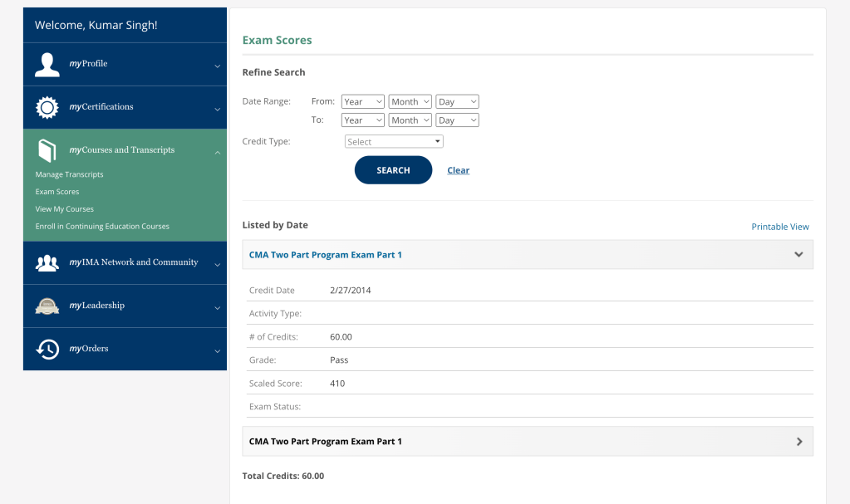The image size is (850, 504).
Task: Select View My Courses submenu item
Action: [x=64, y=209]
